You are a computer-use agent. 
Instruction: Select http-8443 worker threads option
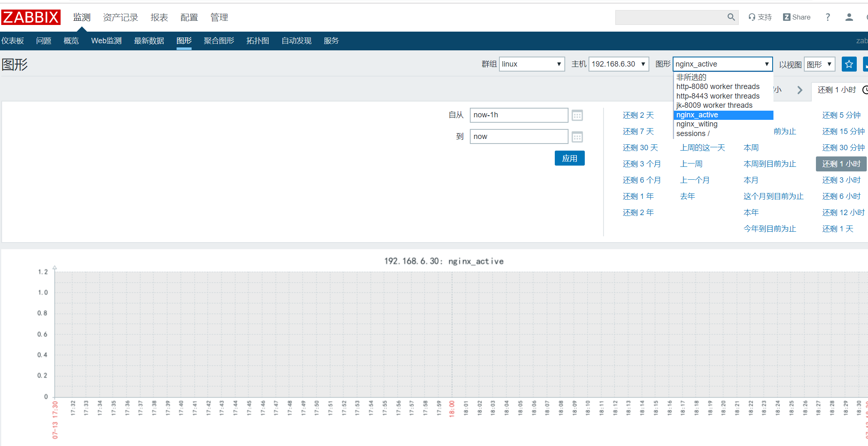[723, 96]
